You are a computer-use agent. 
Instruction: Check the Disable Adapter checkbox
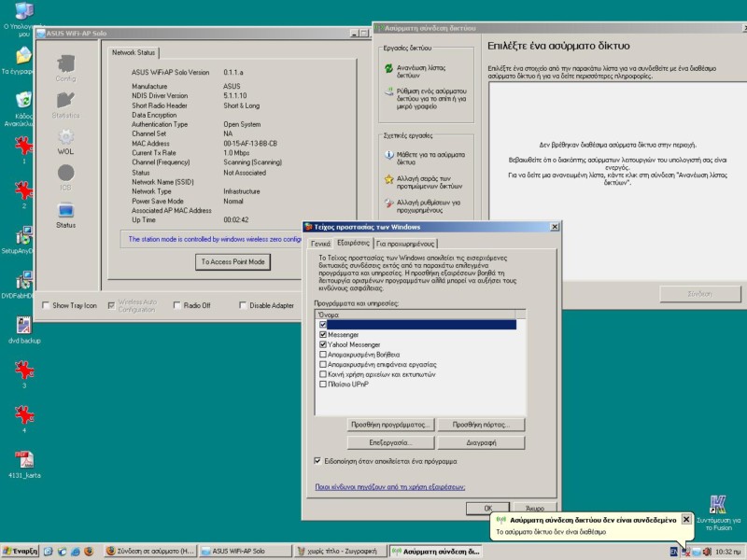coord(243,305)
